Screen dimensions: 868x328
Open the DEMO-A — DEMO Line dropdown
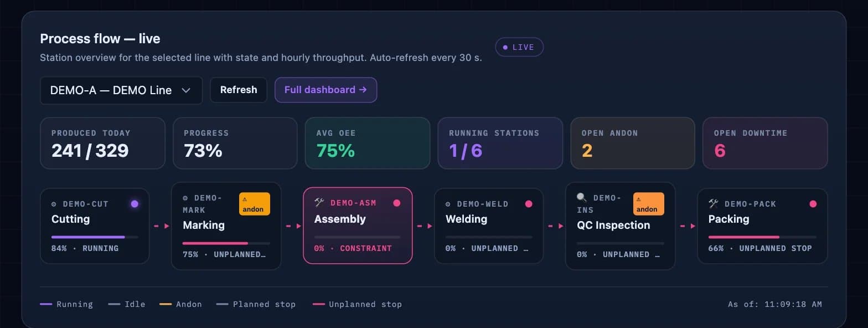pyautogui.click(x=121, y=90)
